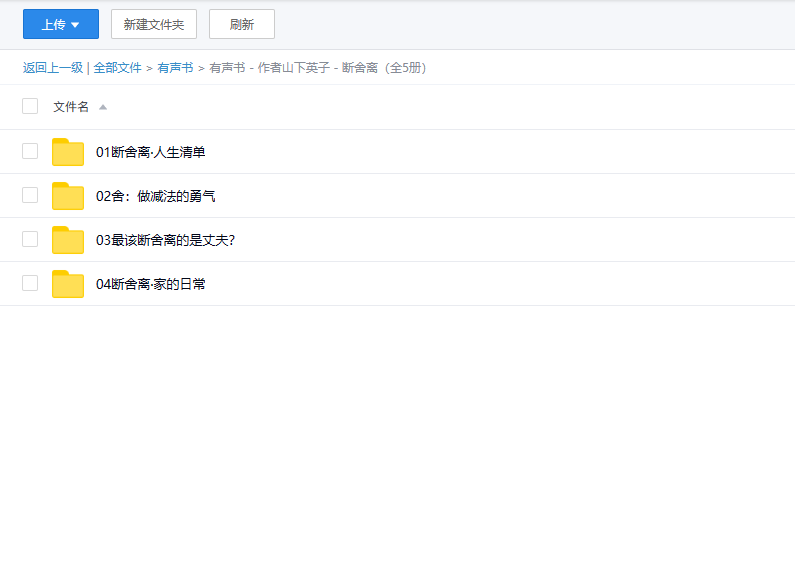Click the sort arrow next to 文件名
Image resolution: width=795 pixels, height=577 pixels.
click(x=103, y=107)
